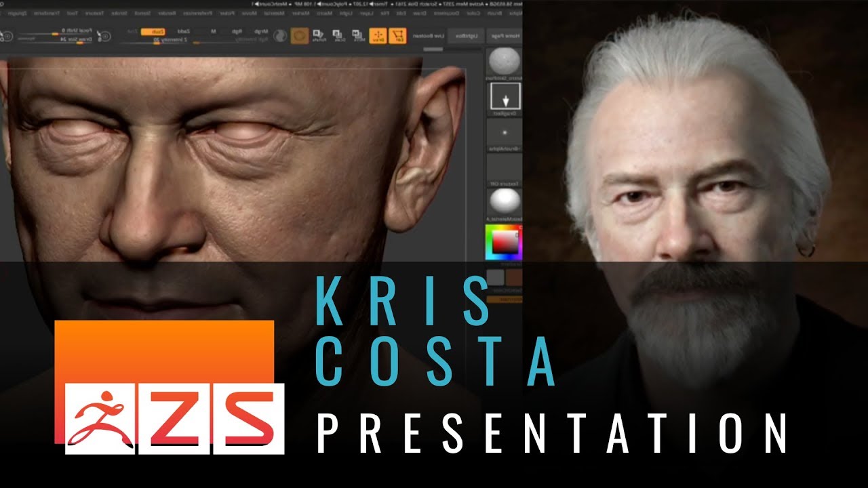Open the Preferences menu

point(198,14)
